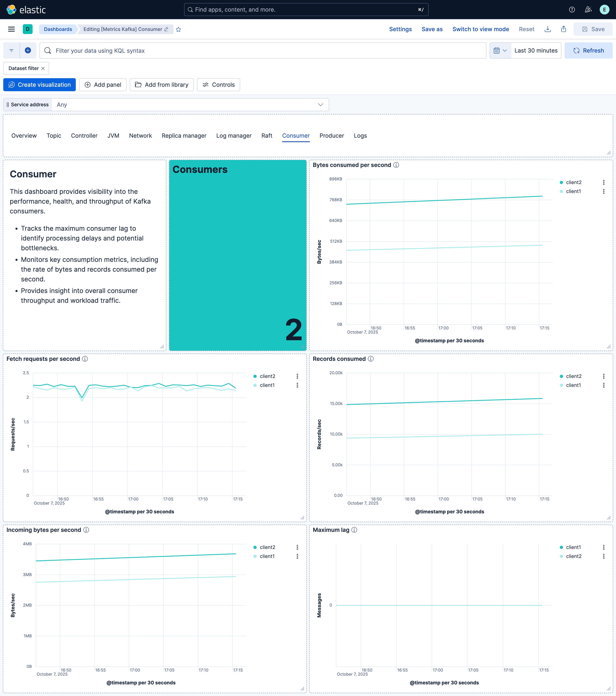Open client1 legend options in Records consumed
616x696 pixels.
click(x=603, y=385)
